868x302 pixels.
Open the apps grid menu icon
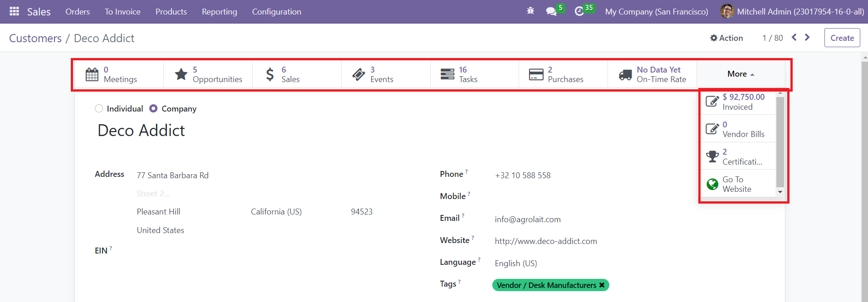coord(14,11)
